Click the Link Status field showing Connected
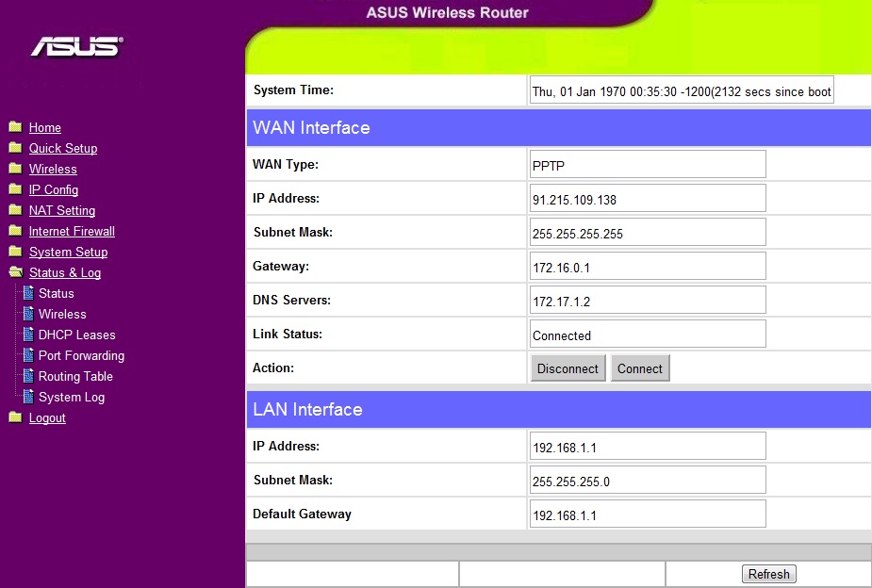The width and height of the screenshot is (872, 588). click(648, 334)
